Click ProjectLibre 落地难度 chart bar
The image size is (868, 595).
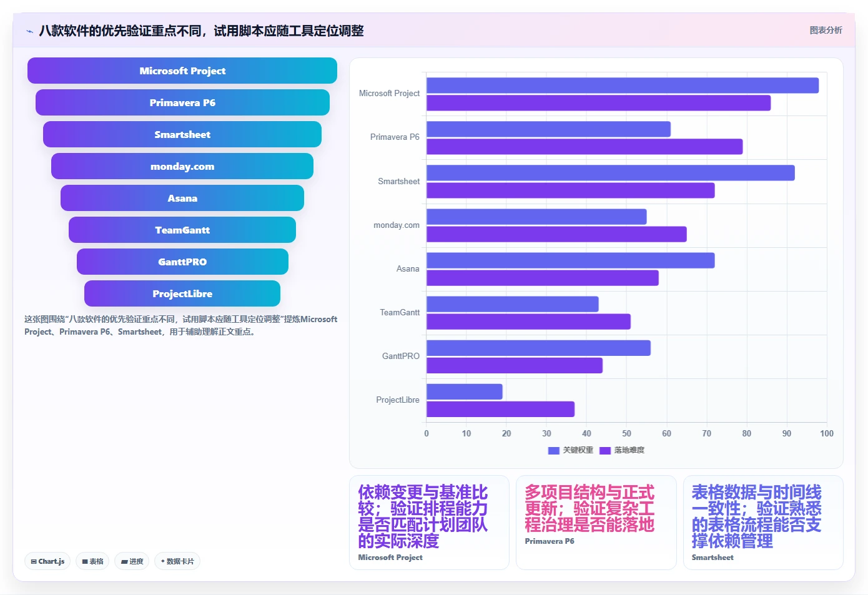(500, 409)
